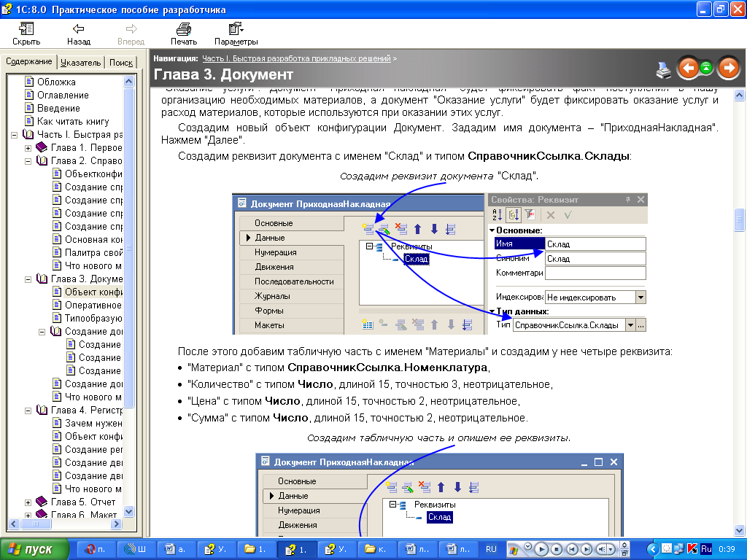Open the Часть I navigation breadcrumb link
This screenshot has width=747, height=560.
(296, 58)
